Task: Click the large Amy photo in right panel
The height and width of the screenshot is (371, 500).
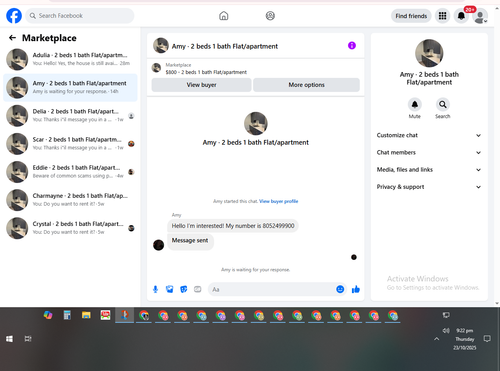Action: [429, 53]
